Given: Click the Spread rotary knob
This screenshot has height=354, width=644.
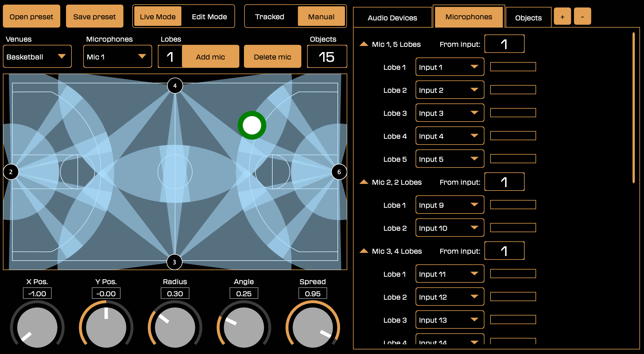Looking at the screenshot, I should (x=313, y=328).
